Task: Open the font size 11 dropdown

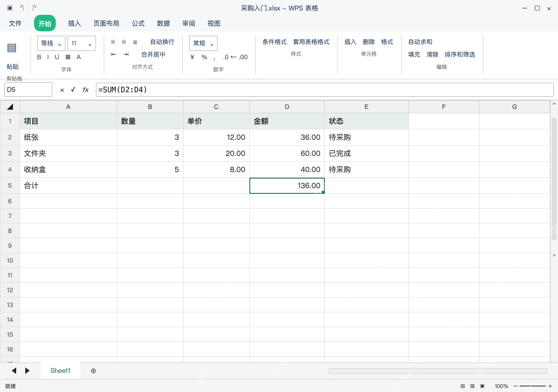Action: click(82, 43)
